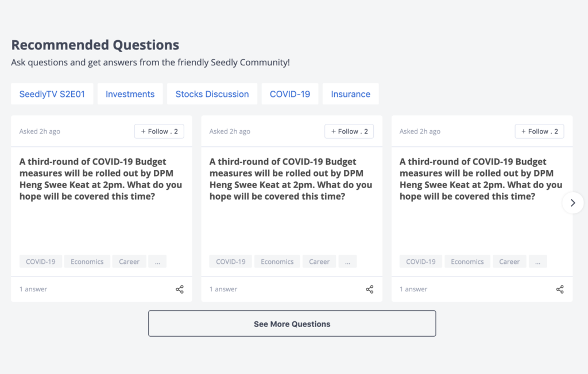The height and width of the screenshot is (374, 588).
Task: Expand more tags on first card
Action: (157, 262)
